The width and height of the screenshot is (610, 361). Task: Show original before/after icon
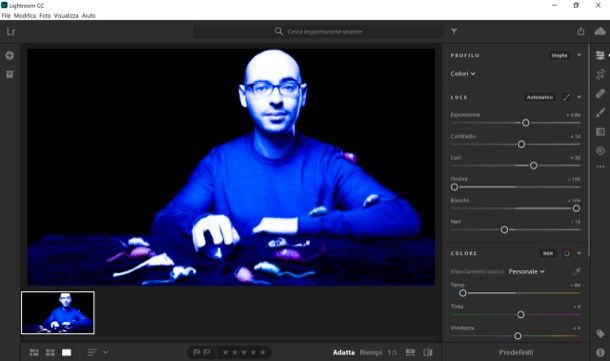click(428, 352)
